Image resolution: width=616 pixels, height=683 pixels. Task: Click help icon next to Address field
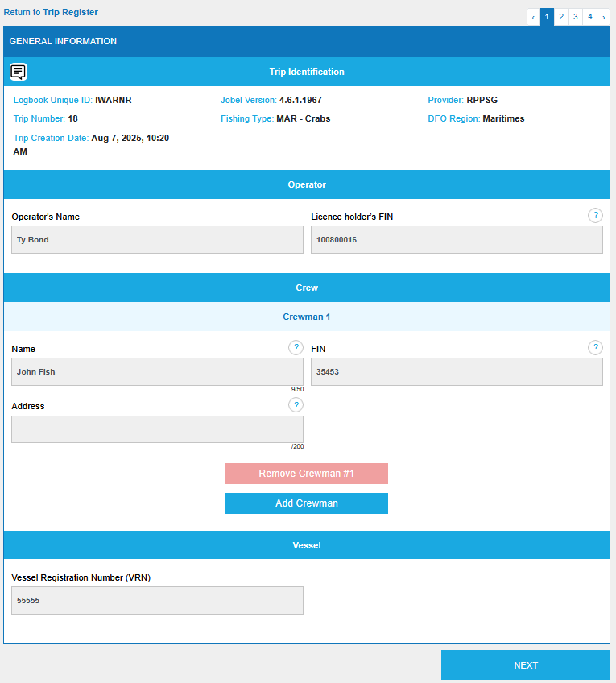(x=296, y=404)
